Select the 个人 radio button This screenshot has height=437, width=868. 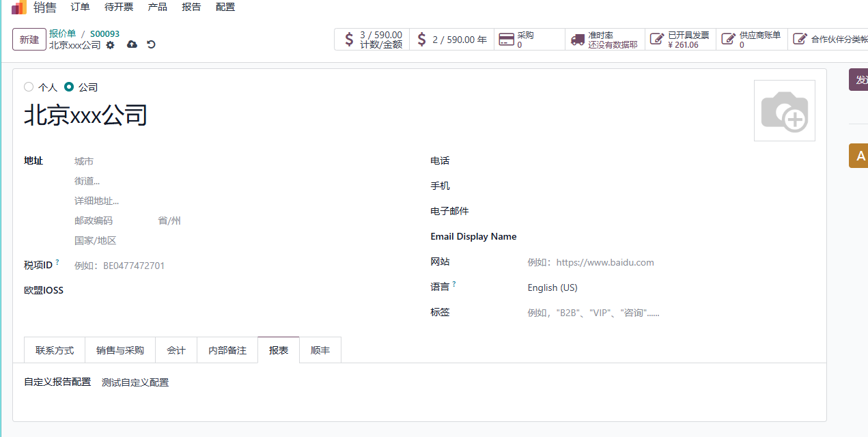tap(29, 87)
